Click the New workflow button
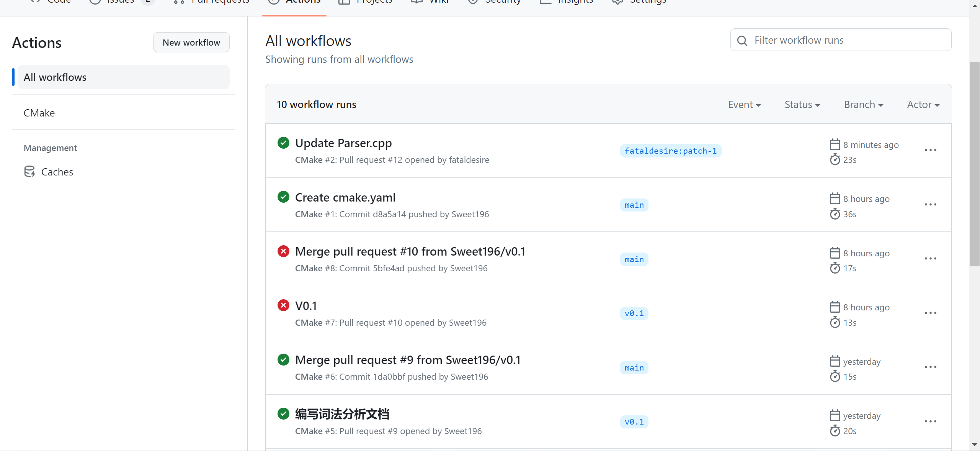Image resolution: width=980 pixels, height=451 pixels. [191, 43]
